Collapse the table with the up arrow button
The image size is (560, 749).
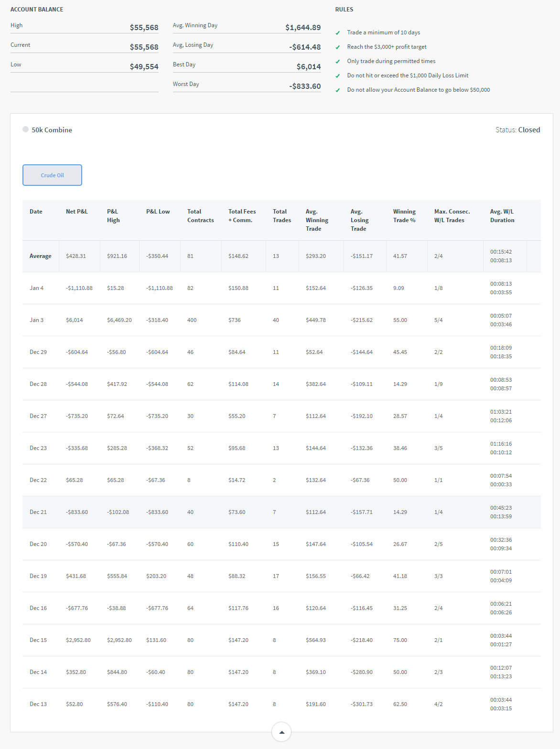281,732
